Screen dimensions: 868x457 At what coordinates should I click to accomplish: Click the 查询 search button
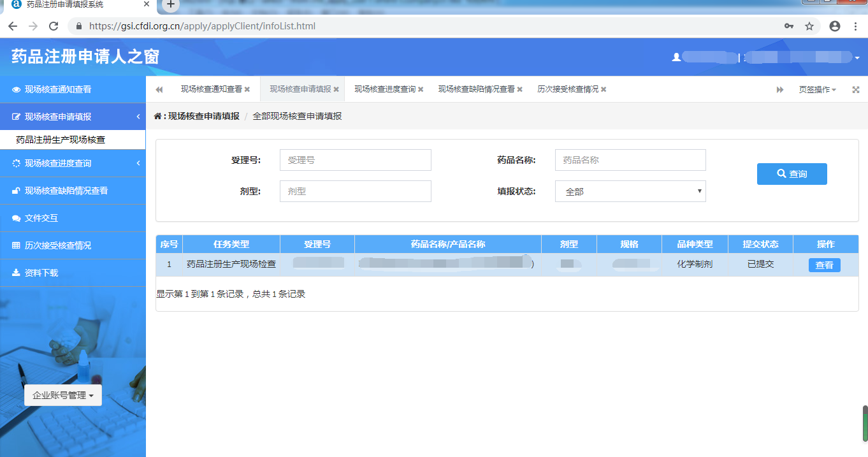coord(792,174)
